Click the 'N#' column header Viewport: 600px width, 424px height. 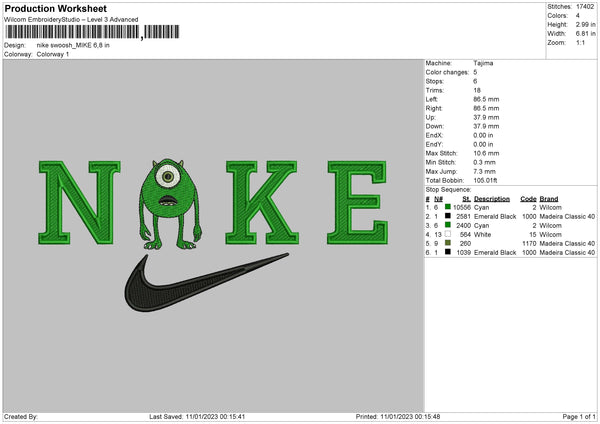tap(439, 199)
